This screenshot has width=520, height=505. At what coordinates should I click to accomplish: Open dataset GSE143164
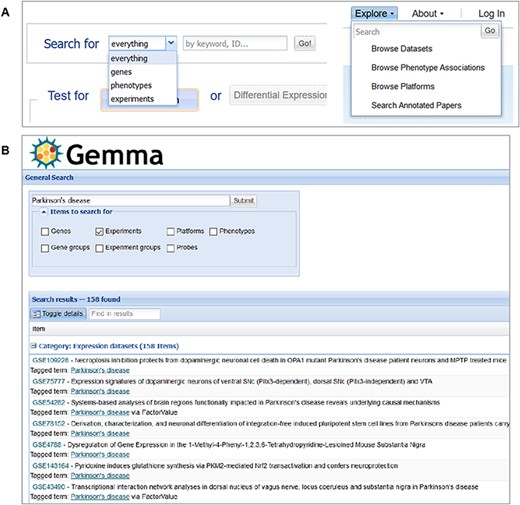(x=50, y=466)
